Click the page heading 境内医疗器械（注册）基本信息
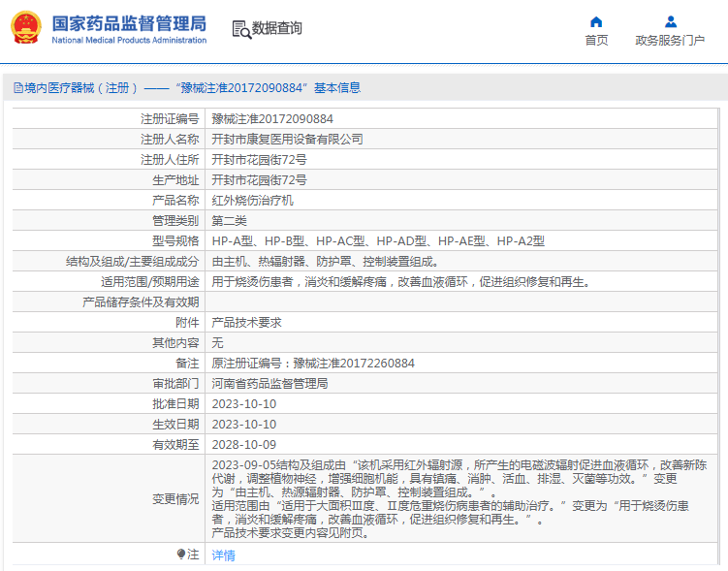Screen dimensions: 728x571 click(x=187, y=88)
